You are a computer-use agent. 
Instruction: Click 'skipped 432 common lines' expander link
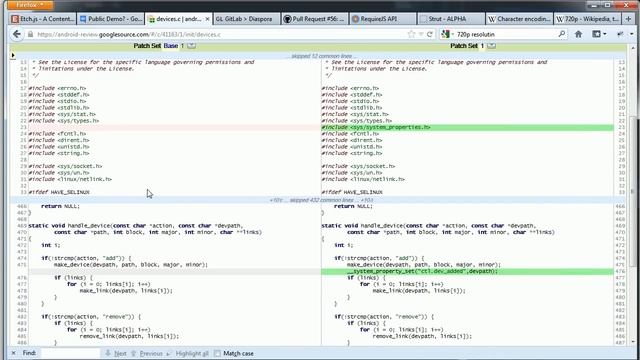pyautogui.click(x=322, y=200)
